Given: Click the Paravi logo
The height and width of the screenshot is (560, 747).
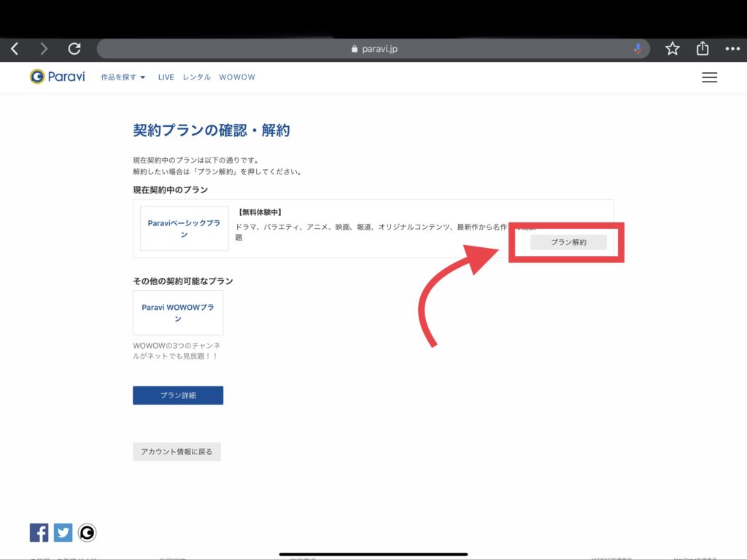Looking at the screenshot, I should coord(57,77).
